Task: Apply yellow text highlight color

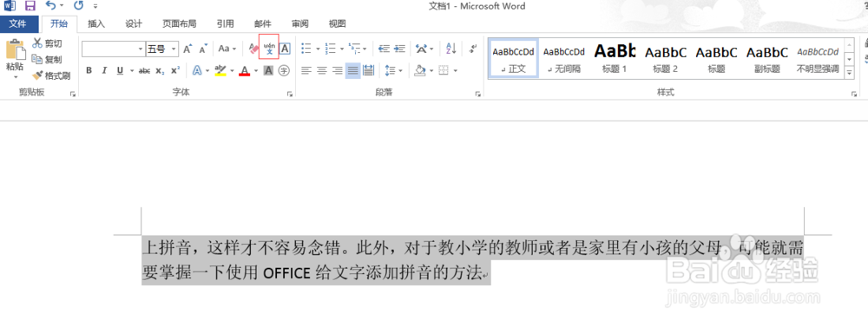Action: click(220, 70)
